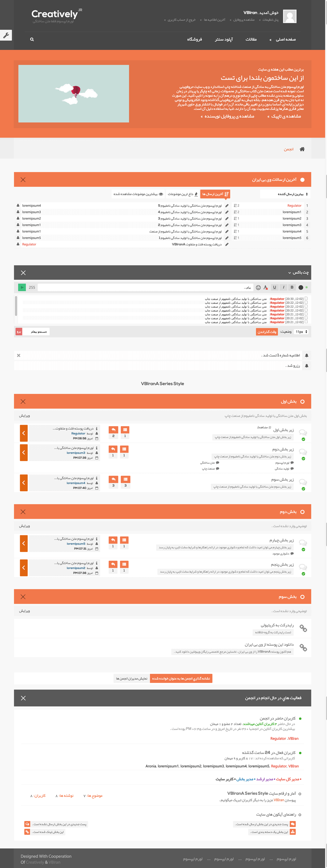The height and width of the screenshot is (868, 327).
Task: Open the فروشگاه navigation item
Action: coord(194,39)
